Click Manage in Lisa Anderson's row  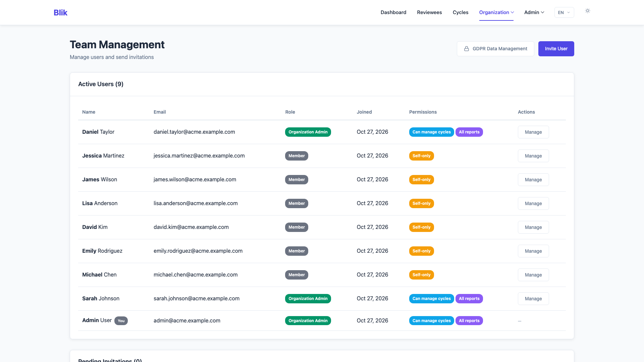click(533, 203)
